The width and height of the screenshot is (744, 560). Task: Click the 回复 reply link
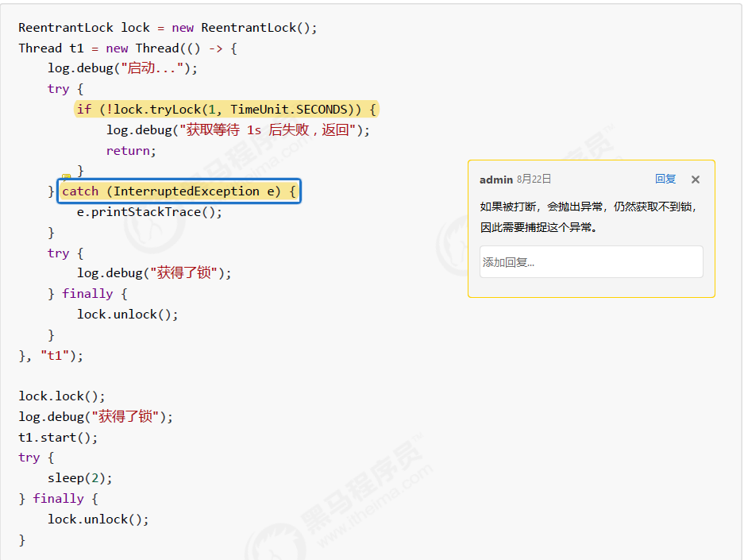665,179
